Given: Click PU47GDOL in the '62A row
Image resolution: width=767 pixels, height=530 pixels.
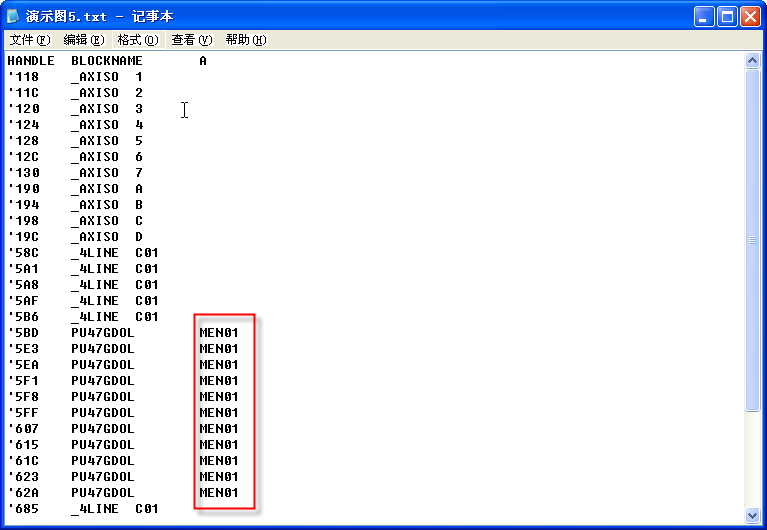Looking at the screenshot, I should (102, 493).
